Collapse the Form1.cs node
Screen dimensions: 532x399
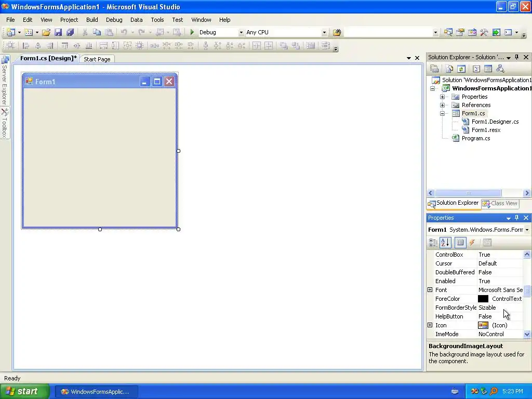442,113
